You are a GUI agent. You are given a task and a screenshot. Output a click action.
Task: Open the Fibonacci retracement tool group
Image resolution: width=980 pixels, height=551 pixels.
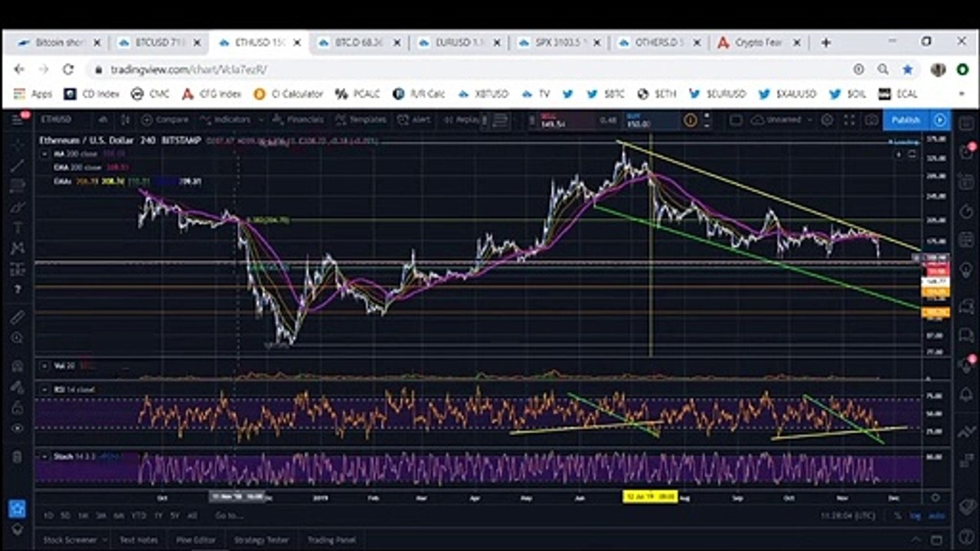click(18, 186)
